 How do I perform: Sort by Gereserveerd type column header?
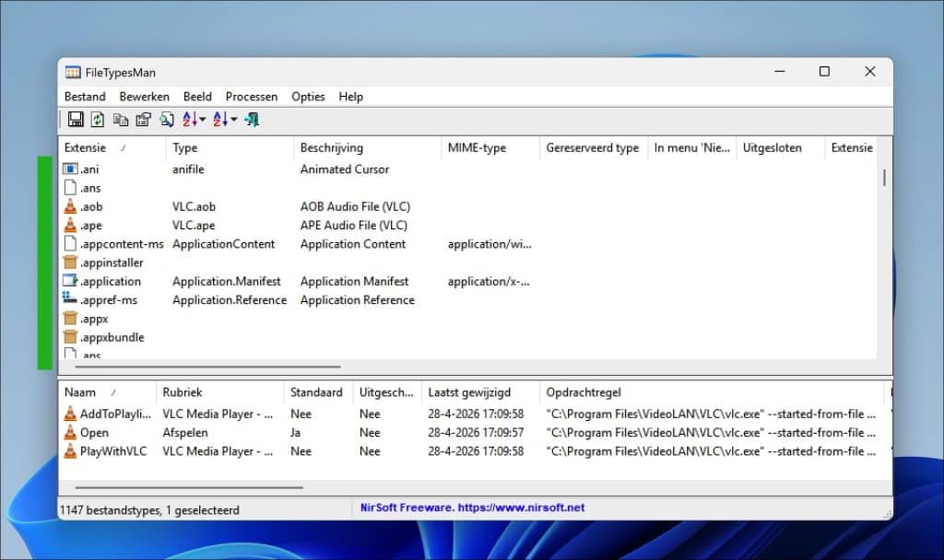pos(593,148)
